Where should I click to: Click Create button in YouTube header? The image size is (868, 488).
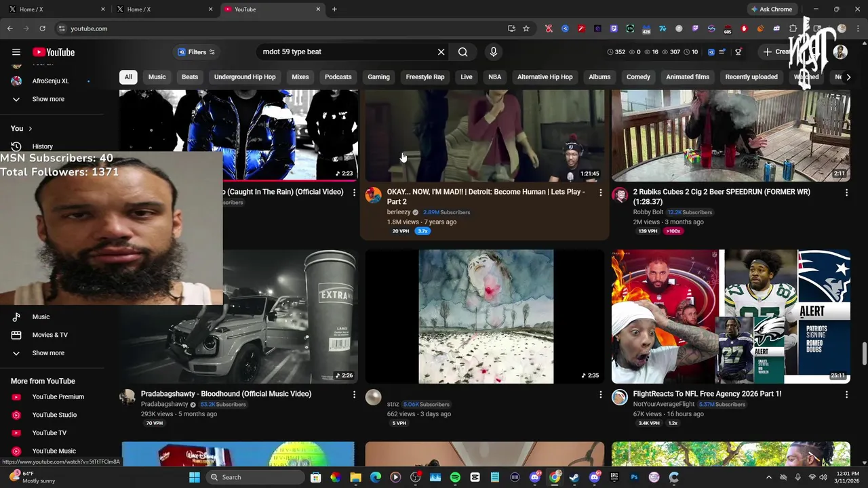point(776,52)
